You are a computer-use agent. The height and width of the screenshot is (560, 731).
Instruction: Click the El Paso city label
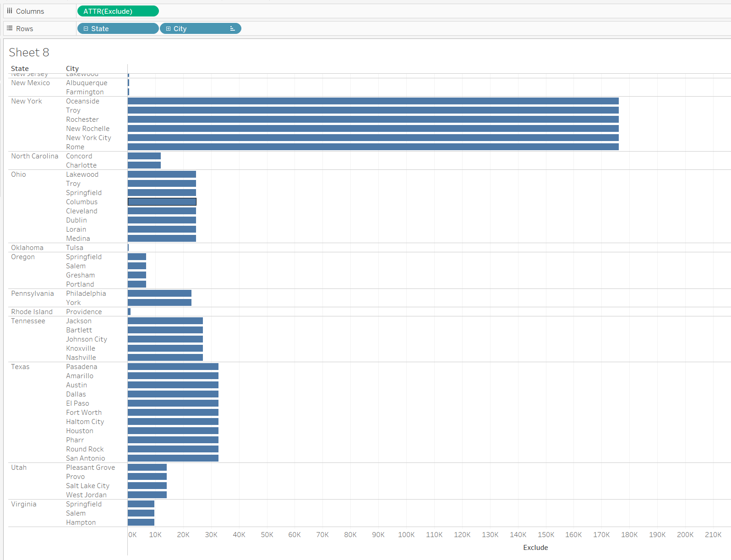[77, 403]
